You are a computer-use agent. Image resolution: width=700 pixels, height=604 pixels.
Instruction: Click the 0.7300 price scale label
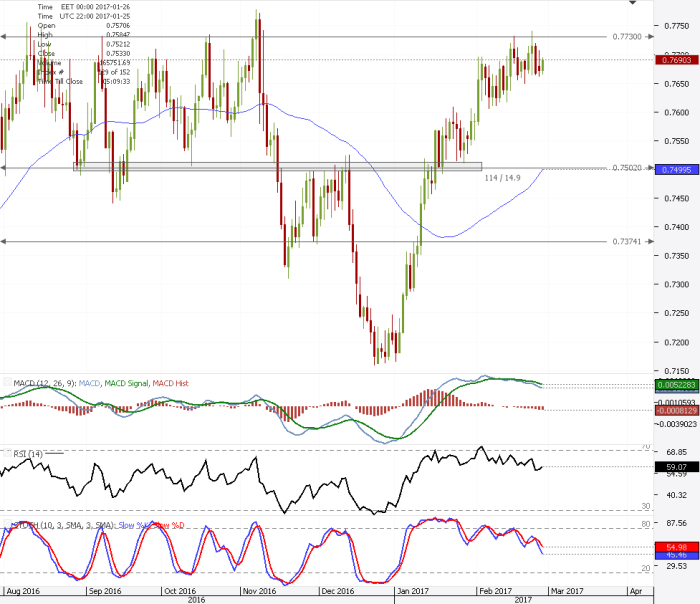tap(677, 285)
